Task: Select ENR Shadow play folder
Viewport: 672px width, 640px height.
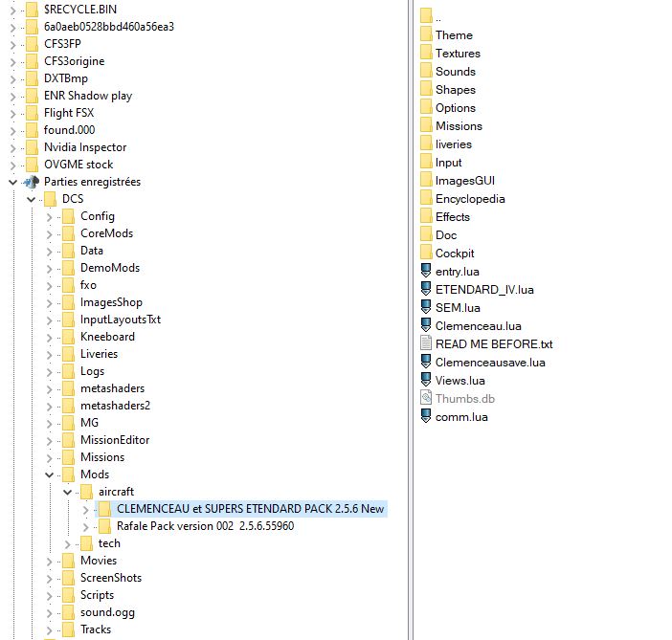Action: [x=88, y=96]
